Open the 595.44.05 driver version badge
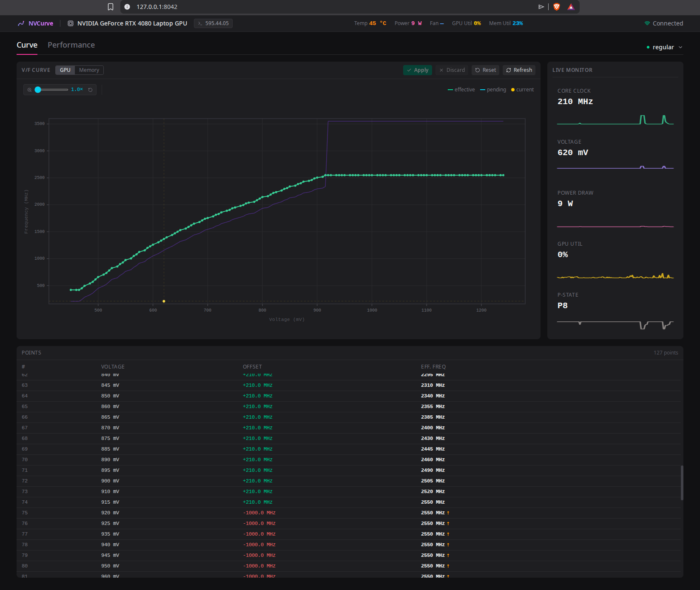The image size is (700, 590). tap(213, 23)
